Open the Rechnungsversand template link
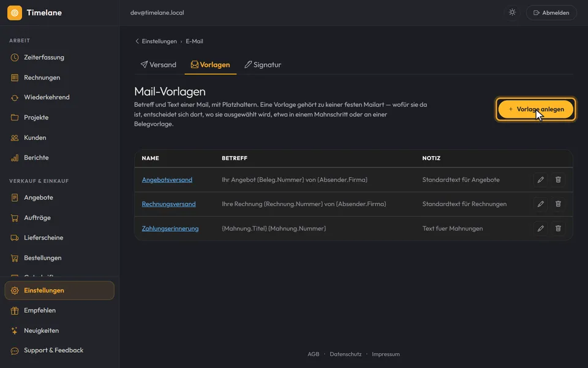The image size is (588, 368). point(168,204)
